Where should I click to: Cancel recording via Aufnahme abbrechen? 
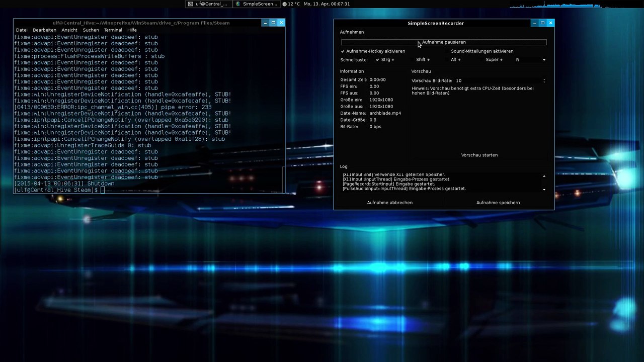point(390,203)
